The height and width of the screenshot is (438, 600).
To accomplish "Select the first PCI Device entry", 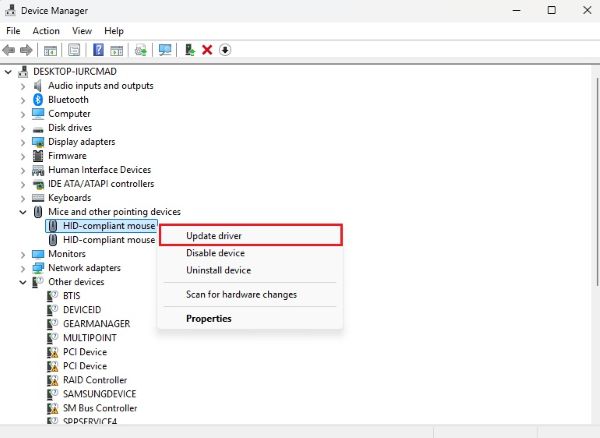I will pyautogui.click(x=85, y=352).
